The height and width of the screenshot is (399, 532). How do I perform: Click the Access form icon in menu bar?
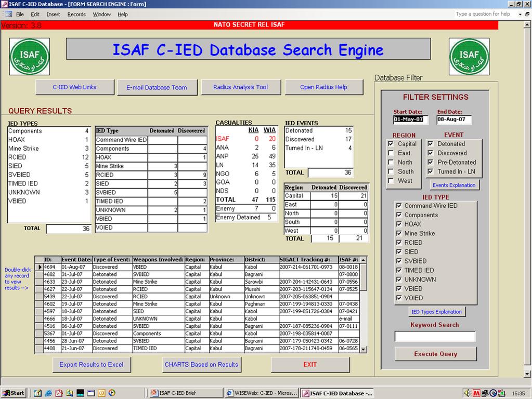coord(8,14)
